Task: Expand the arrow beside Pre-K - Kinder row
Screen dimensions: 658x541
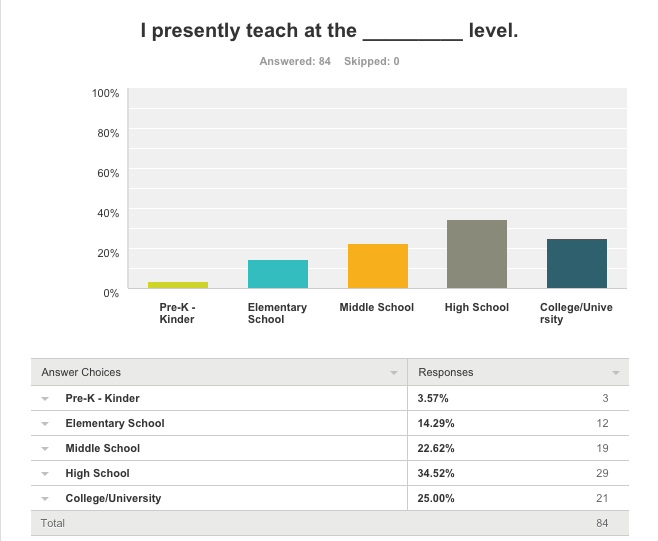Action: [x=46, y=398]
